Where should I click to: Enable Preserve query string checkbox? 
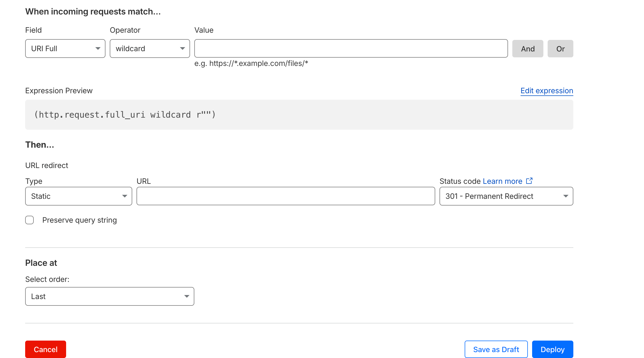click(x=29, y=220)
